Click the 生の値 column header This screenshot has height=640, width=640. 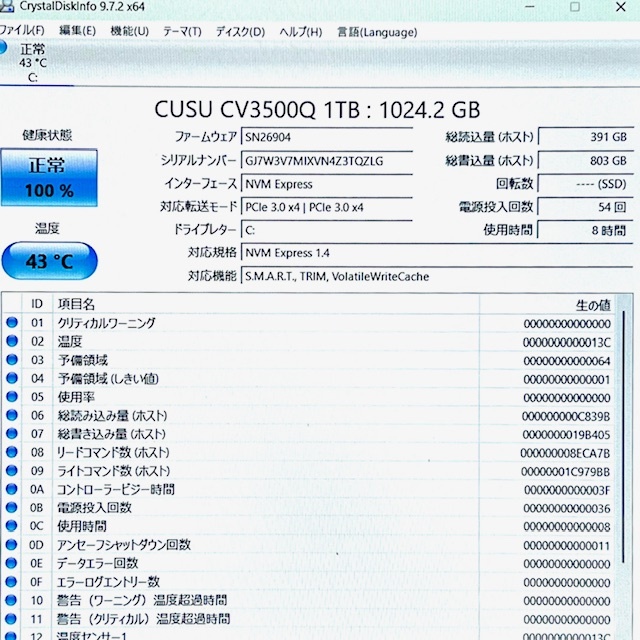(x=592, y=304)
